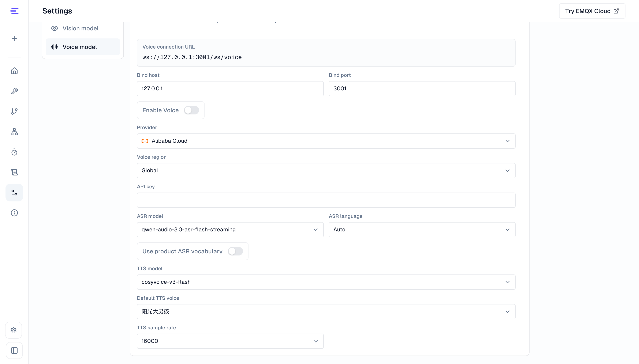
Task: Open the ASR model dropdown
Action: coord(230,230)
